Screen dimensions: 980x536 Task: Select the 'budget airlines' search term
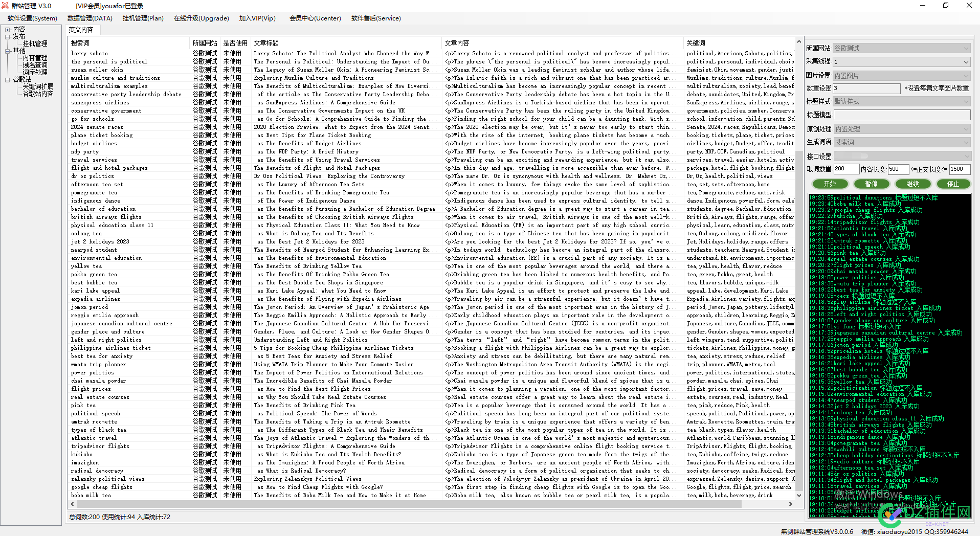point(94,143)
